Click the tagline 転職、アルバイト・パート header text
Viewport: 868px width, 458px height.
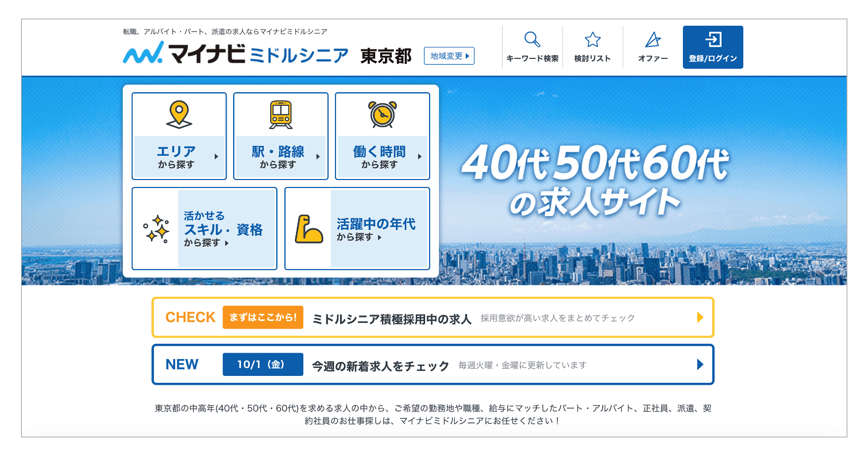225,32
